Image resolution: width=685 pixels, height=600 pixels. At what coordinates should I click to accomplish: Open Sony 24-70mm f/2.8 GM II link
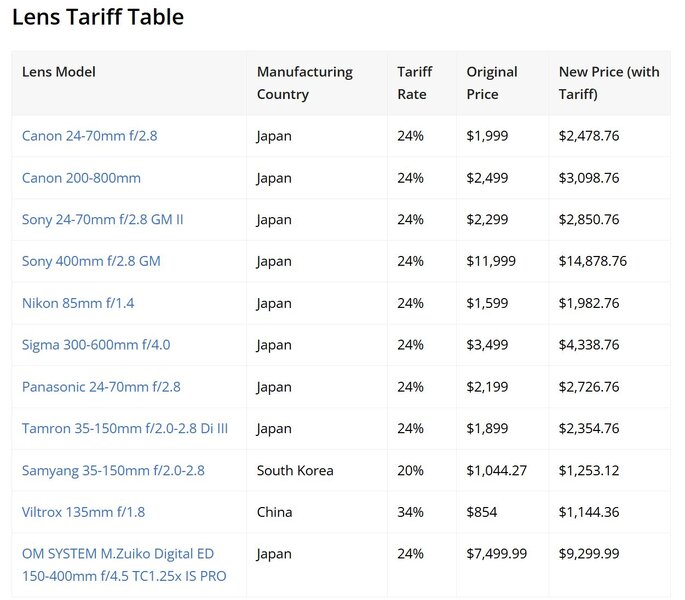tap(102, 220)
